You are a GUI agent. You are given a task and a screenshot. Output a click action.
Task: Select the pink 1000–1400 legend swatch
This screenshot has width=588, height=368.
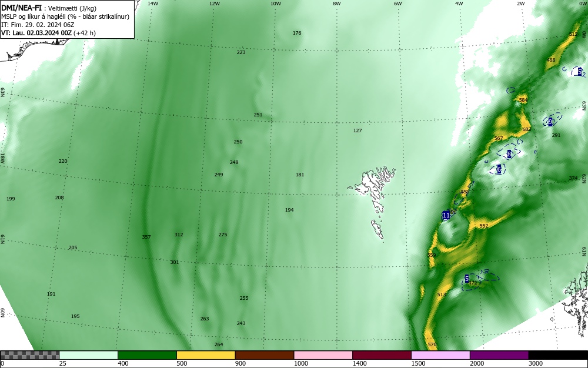click(323, 355)
